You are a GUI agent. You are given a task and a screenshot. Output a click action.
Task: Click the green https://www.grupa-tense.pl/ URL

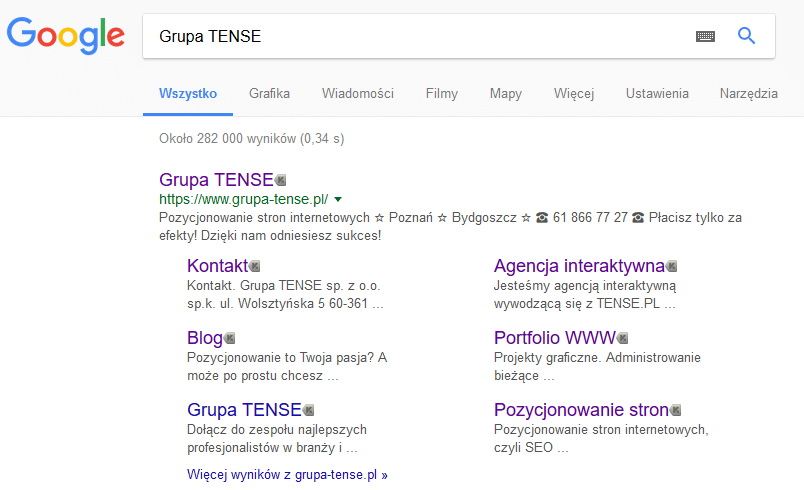click(x=244, y=199)
